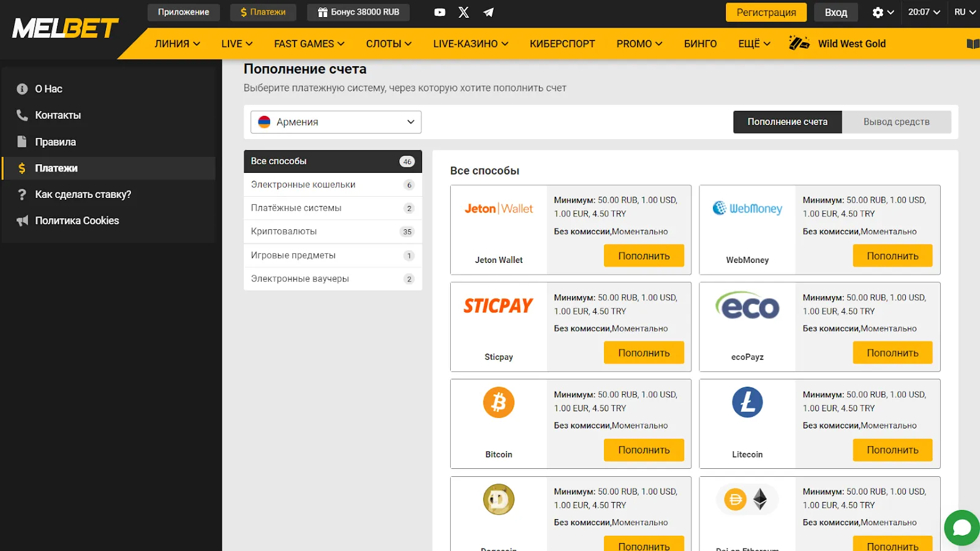This screenshot has height=551, width=980.
Task: Open Политика Cookies sidebar link
Action: point(109,221)
